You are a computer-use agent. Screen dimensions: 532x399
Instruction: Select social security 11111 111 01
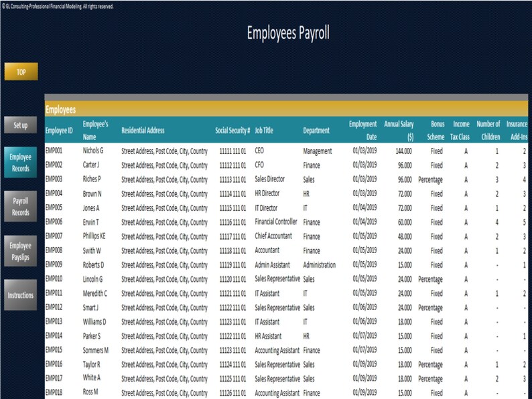pos(232,151)
